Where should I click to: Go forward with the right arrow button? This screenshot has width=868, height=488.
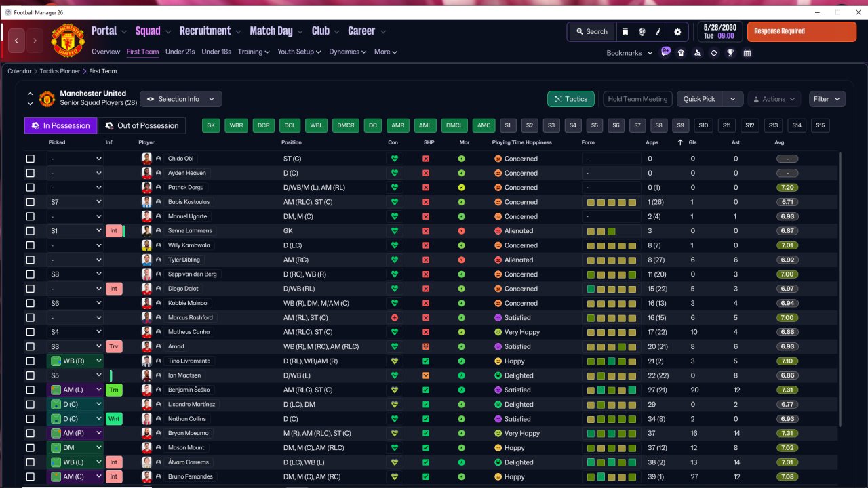pos(35,41)
